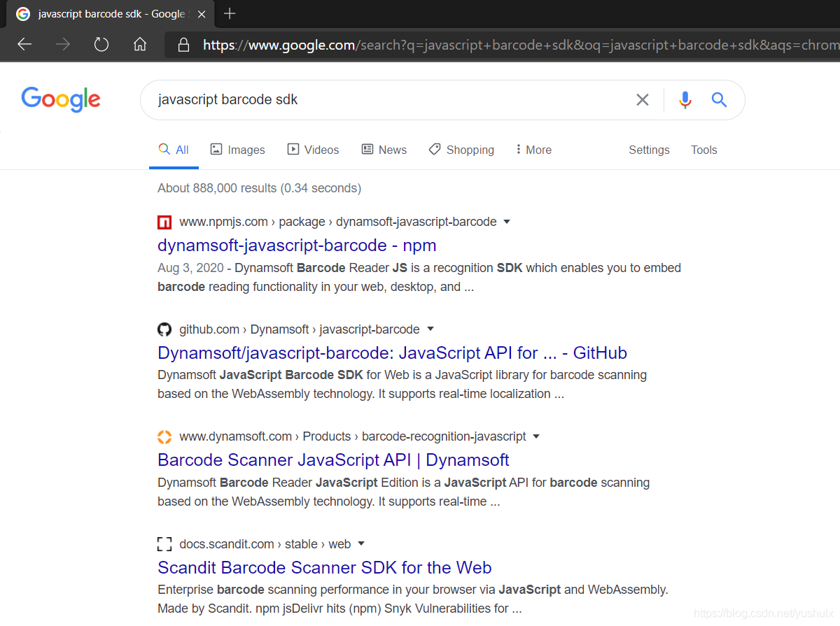Screen dimensions: 840x626
Task: Click the blue search magnifier button
Action: [719, 100]
